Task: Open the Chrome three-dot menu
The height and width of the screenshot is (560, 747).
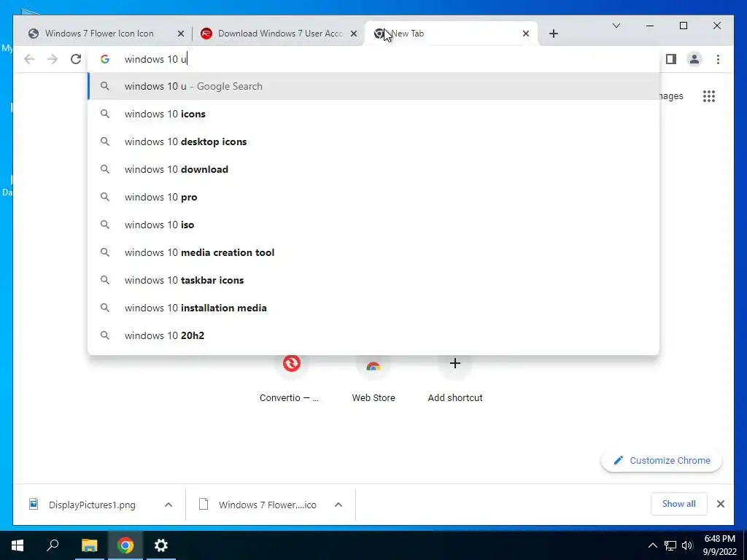Action: (x=718, y=59)
